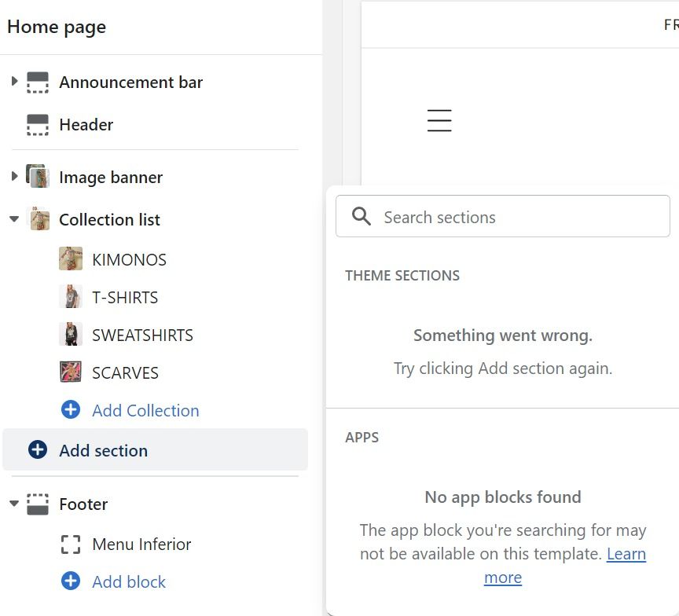
Task: Click the plus icon beside Add Collection
Action: (x=71, y=410)
